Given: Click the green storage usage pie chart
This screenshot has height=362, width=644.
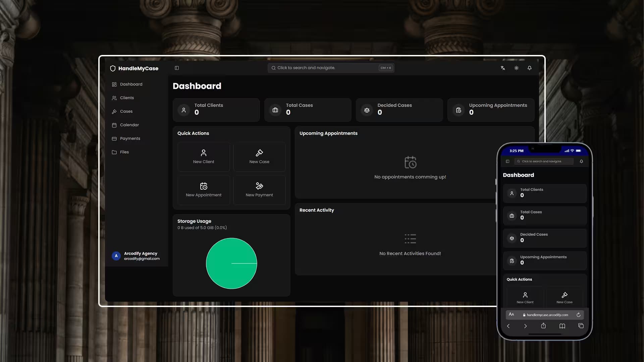Looking at the screenshot, I should (231, 263).
